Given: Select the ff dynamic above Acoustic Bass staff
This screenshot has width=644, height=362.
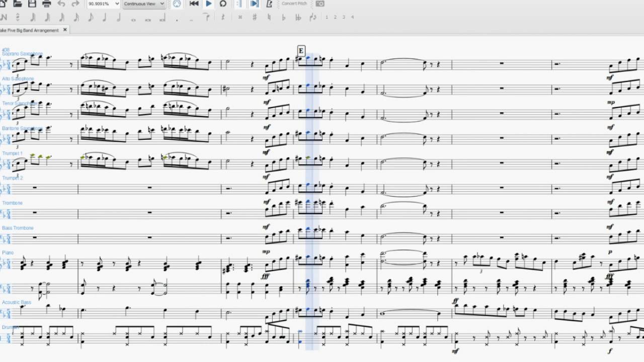Looking at the screenshot, I should click(455, 301).
